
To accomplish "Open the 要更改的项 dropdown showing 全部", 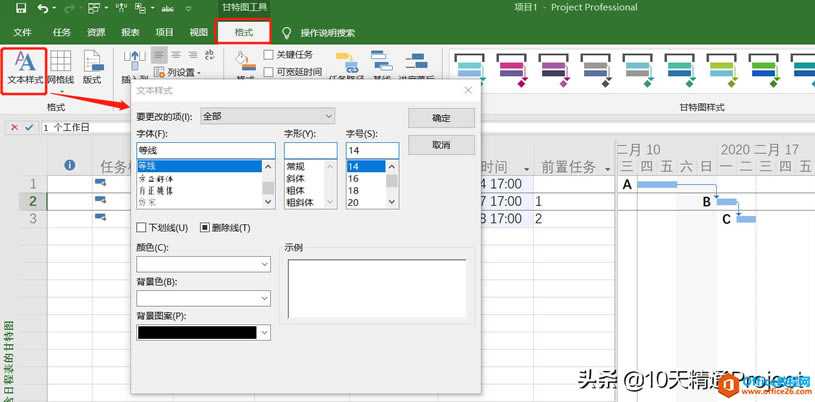I will pos(267,115).
